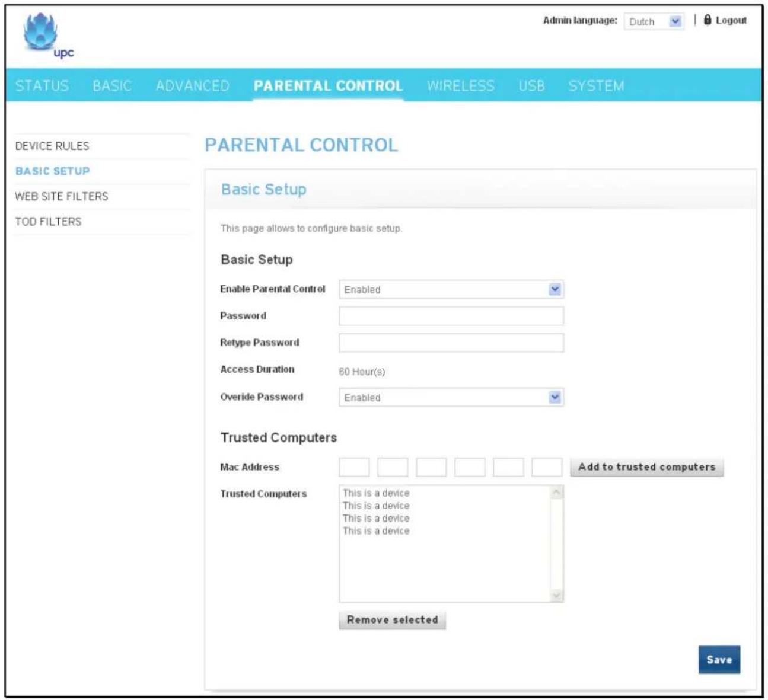Click the Add to trusted computers button
768x700 pixels.
tap(647, 467)
